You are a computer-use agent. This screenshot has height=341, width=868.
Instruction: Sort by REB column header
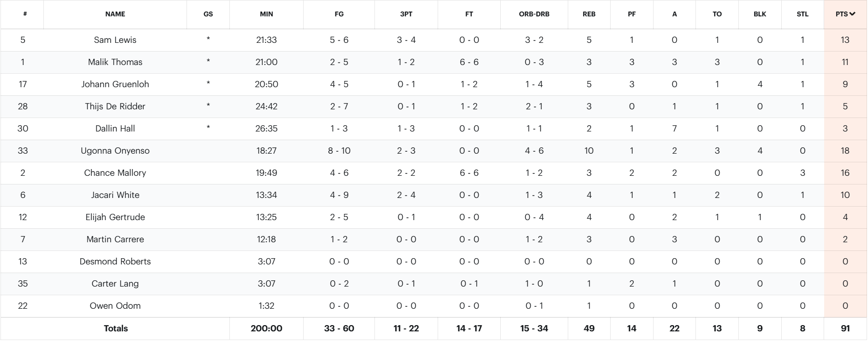click(588, 14)
